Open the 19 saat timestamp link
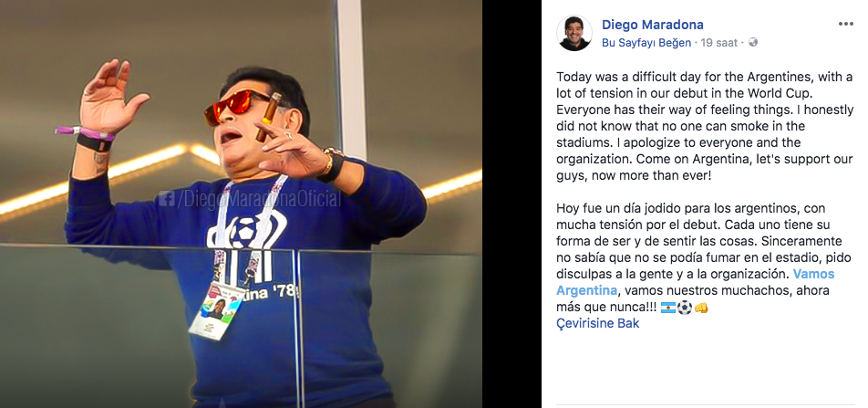868x408 pixels. pyautogui.click(x=718, y=43)
